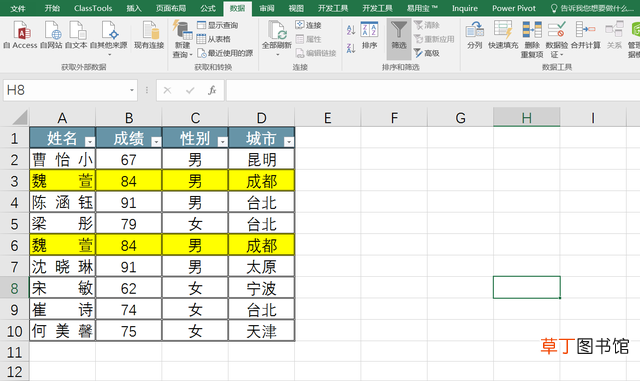Click score cell 67
The width and height of the screenshot is (640, 381).
pyautogui.click(x=129, y=159)
